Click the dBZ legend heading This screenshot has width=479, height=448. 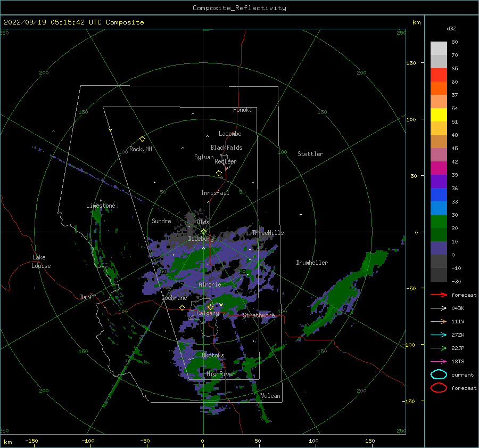pyautogui.click(x=451, y=28)
